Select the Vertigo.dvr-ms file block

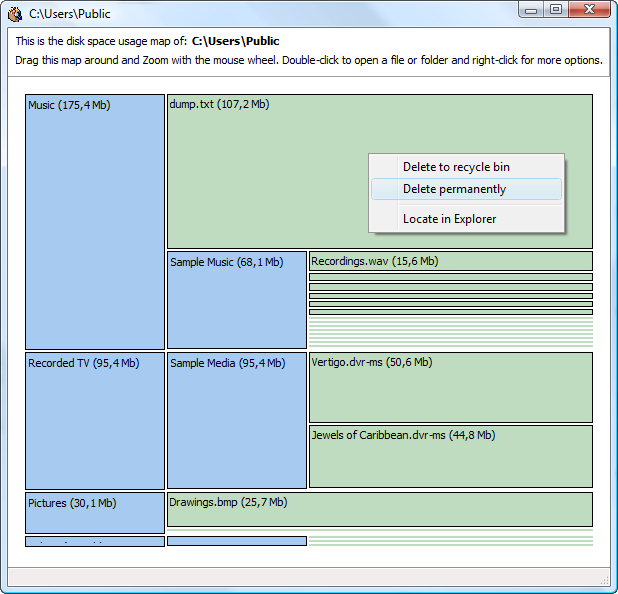(450, 387)
